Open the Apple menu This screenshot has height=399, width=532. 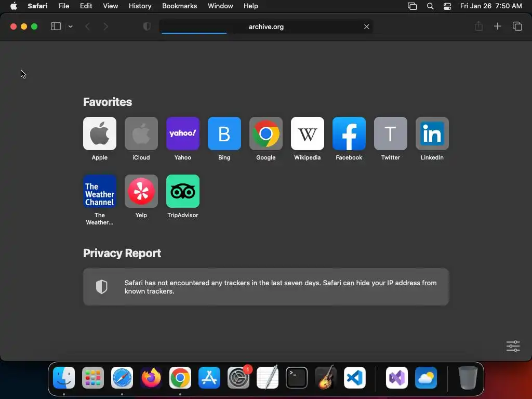click(x=14, y=6)
